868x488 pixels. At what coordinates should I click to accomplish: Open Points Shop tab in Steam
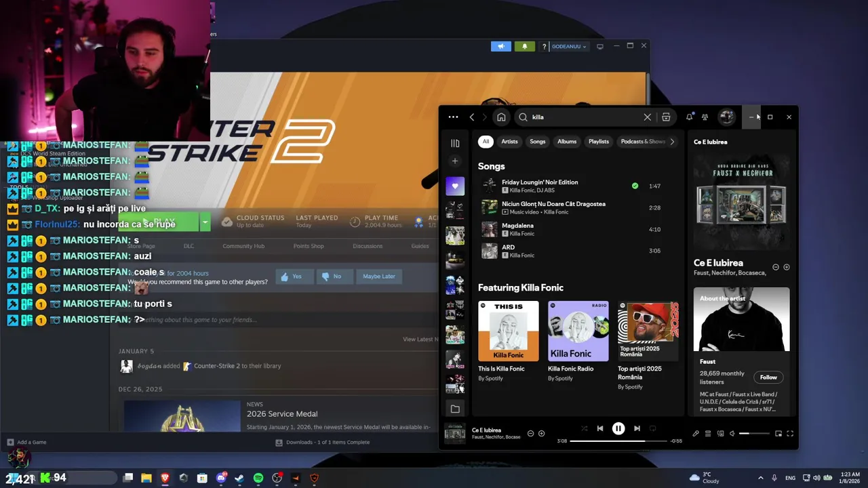click(309, 246)
